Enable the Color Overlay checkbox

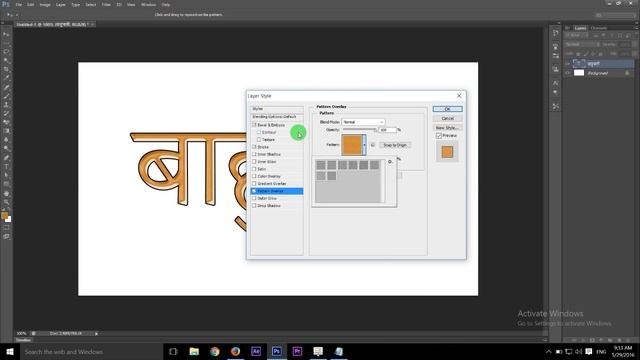pos(254,176)
